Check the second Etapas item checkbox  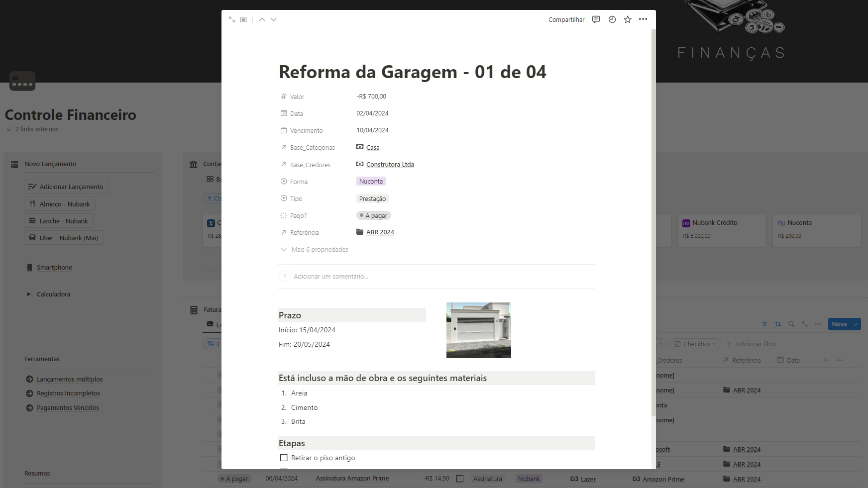[284, 471]
